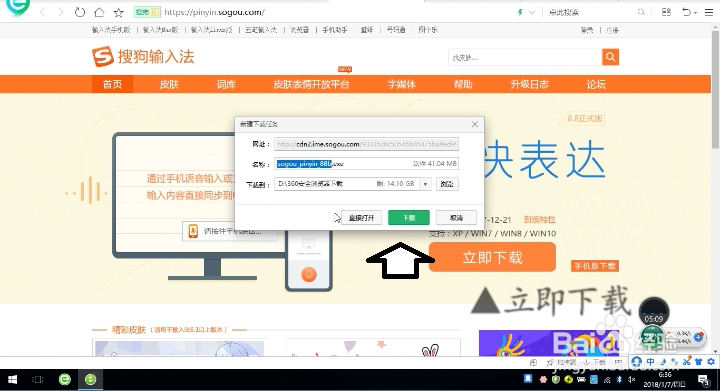Click the IME scissors screenshot tool icon
Image resolution: width=720 pixels, height=391 pixels.
686,362
